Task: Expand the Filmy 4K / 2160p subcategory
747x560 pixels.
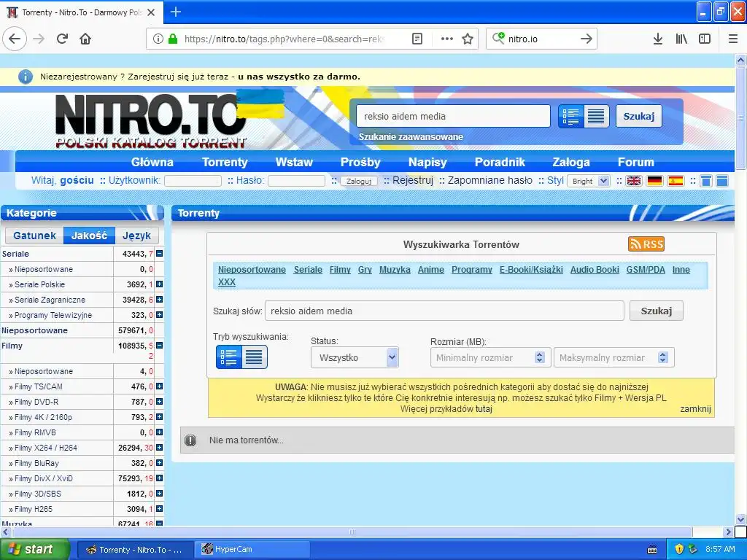Action: [x=160, y=416]
